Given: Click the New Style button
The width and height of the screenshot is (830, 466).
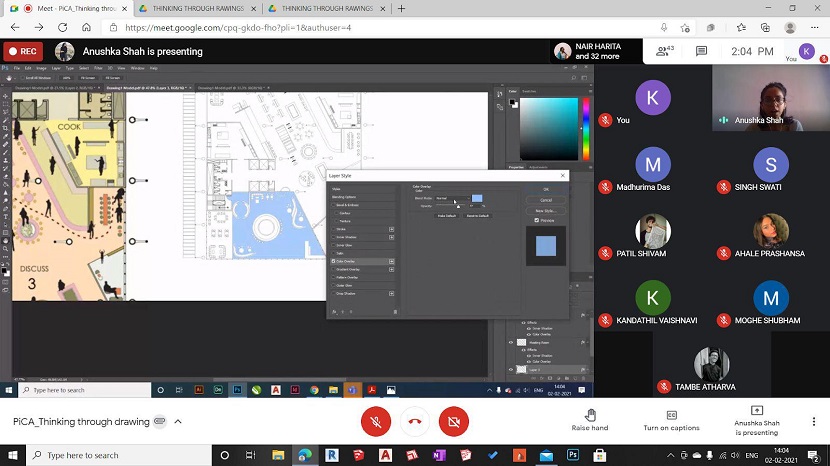Looking at the screenshot, I should point(546,210).
